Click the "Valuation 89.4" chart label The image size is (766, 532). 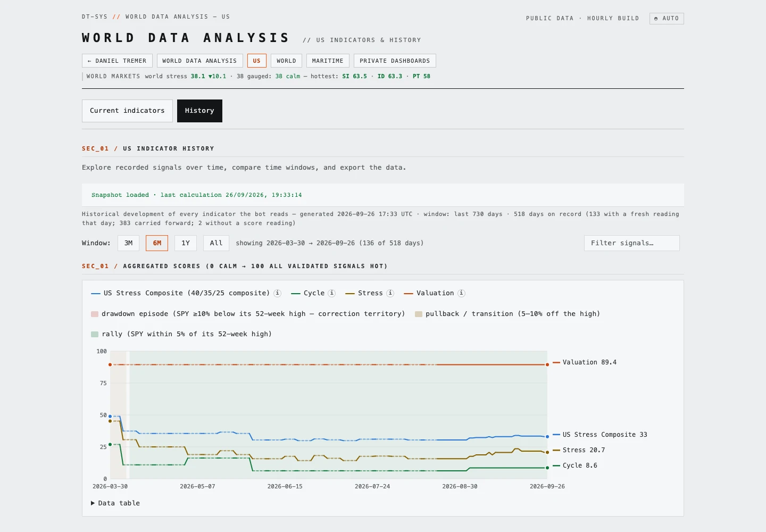click(x=589, y=362)
